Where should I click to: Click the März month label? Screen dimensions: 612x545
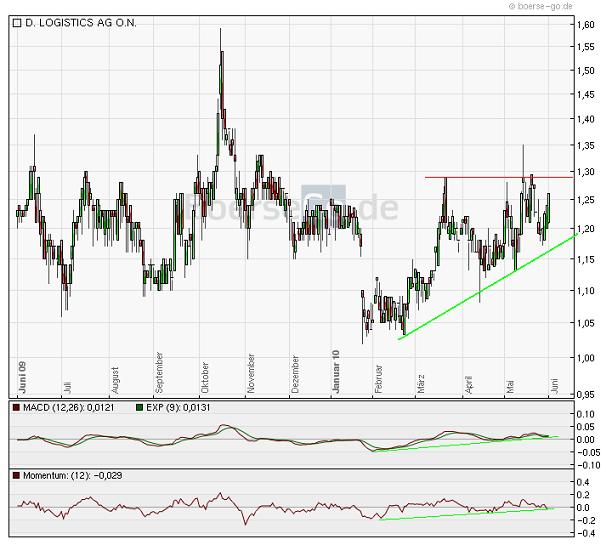420,384
